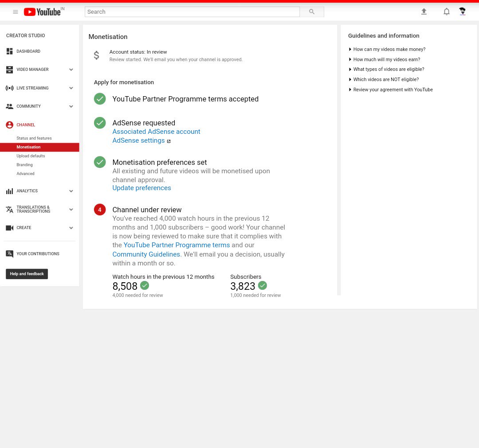Expand 'How much will my videos earn?'

coord(384,59)
